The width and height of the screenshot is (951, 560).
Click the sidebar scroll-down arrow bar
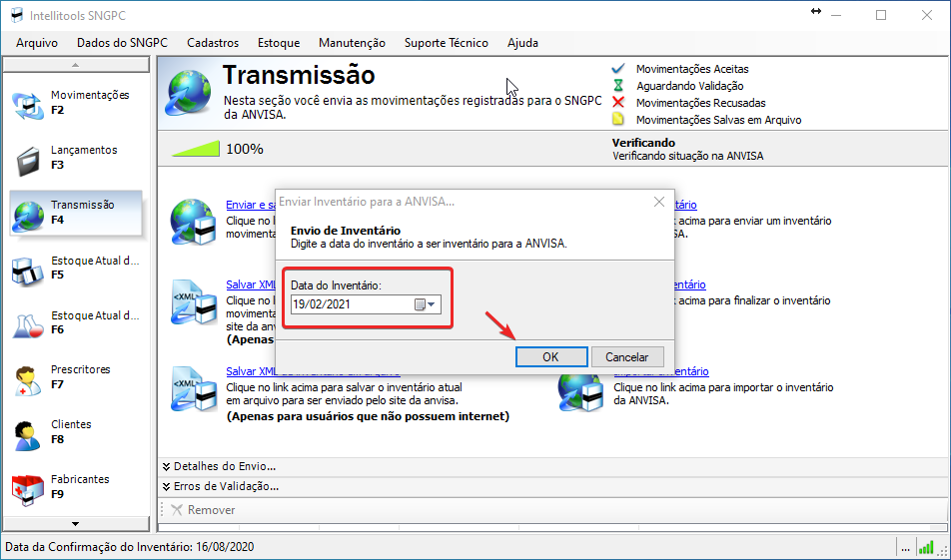[76, 524]
